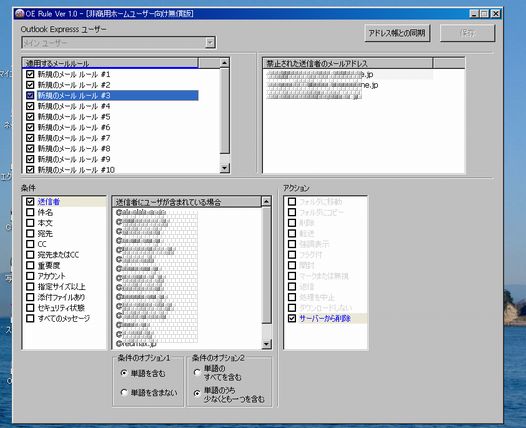Maximize the OE Rule window

click(484, 14)
